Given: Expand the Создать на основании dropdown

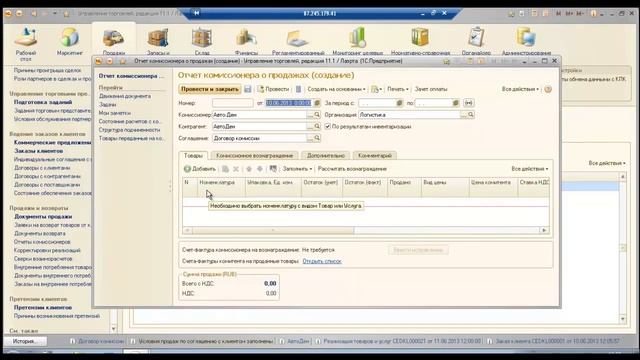Looking at the screenshot, I should click(x=336, y=89).
